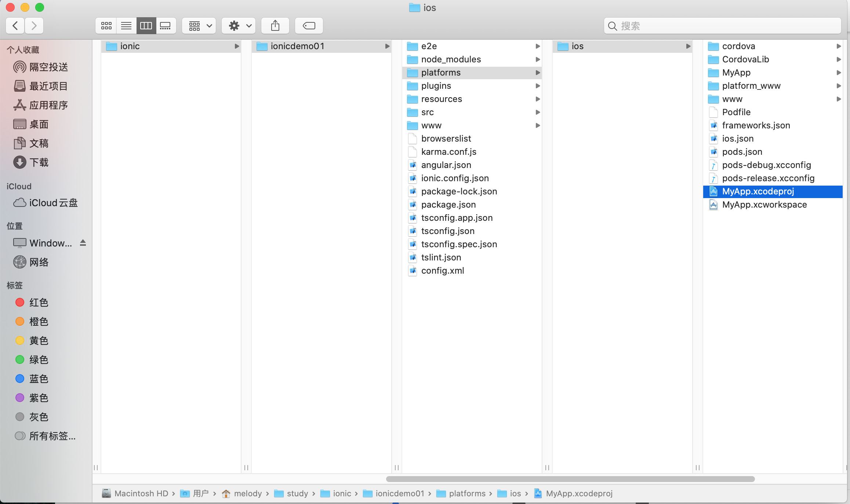This screenshot has width=850, height=504.
Task: Select package.json file icon
Action: pyautogui.click(x=413, y=205)
